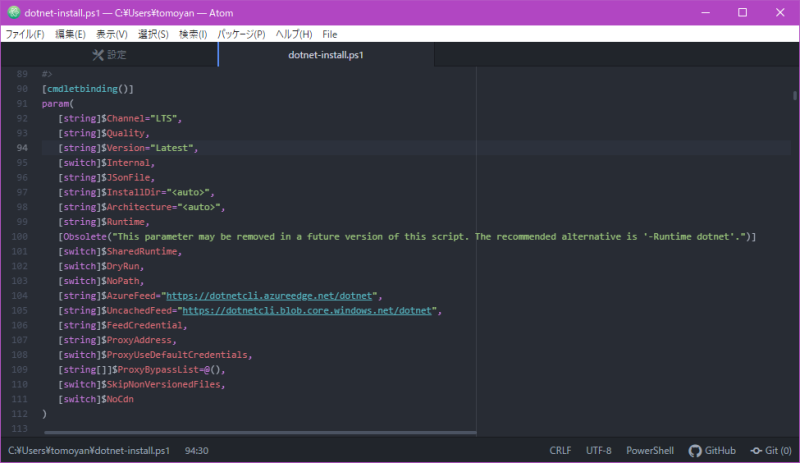Open the File menu item
800x463 pixels.
coord(330,34)
